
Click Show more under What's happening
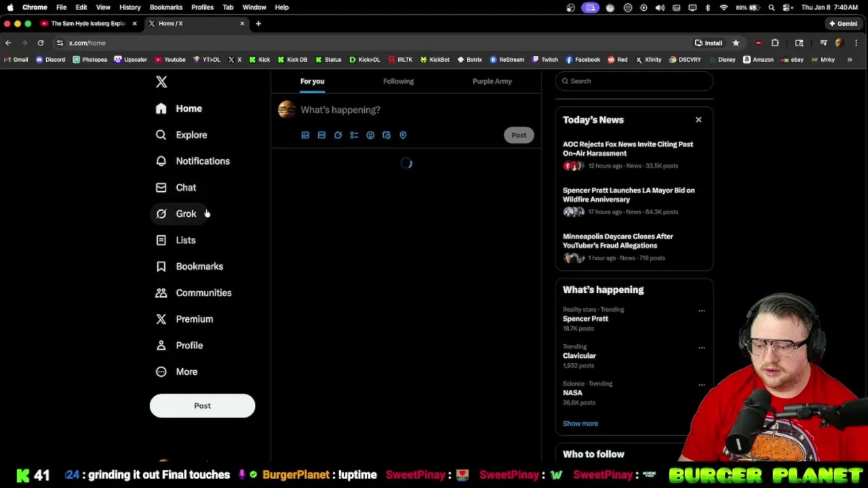[x=580, y=424]
